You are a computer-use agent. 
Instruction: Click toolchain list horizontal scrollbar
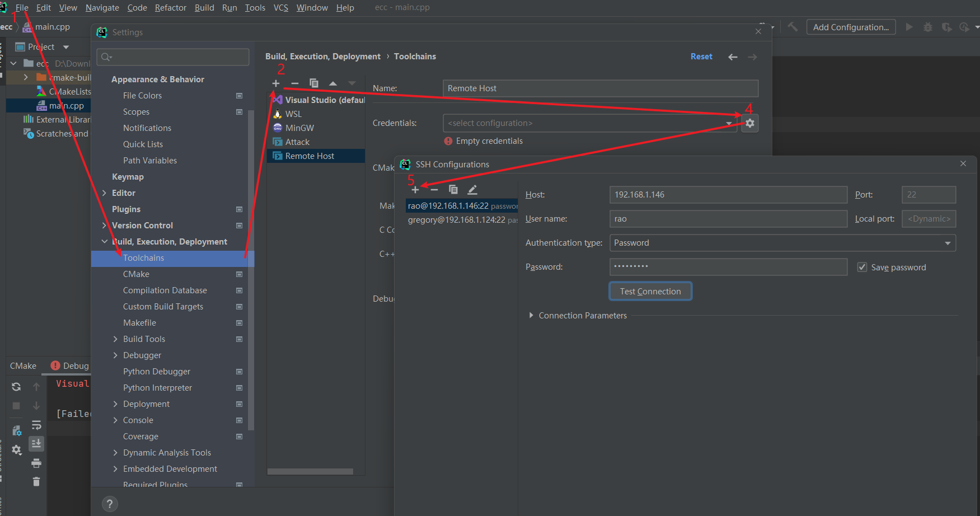(310, 471)
